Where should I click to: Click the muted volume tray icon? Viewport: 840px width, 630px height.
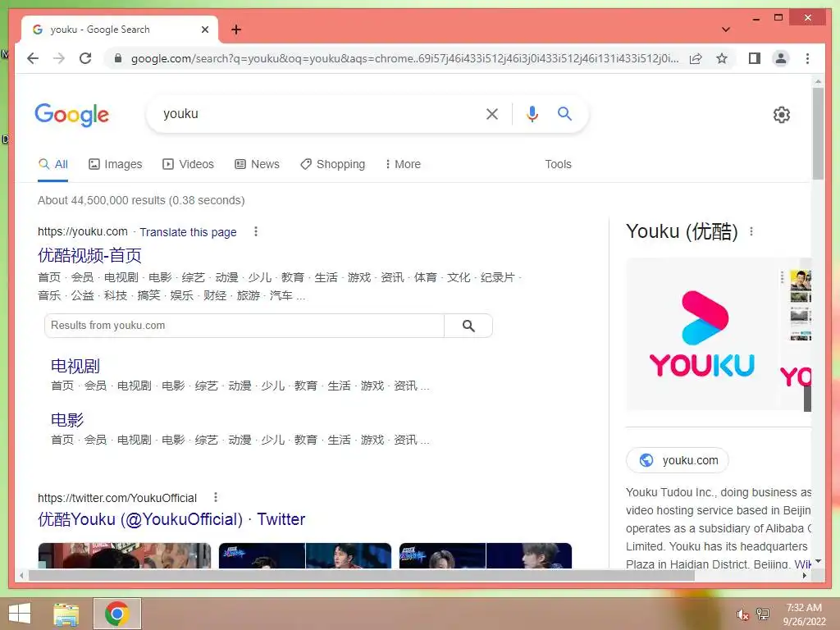coord(742,614)
